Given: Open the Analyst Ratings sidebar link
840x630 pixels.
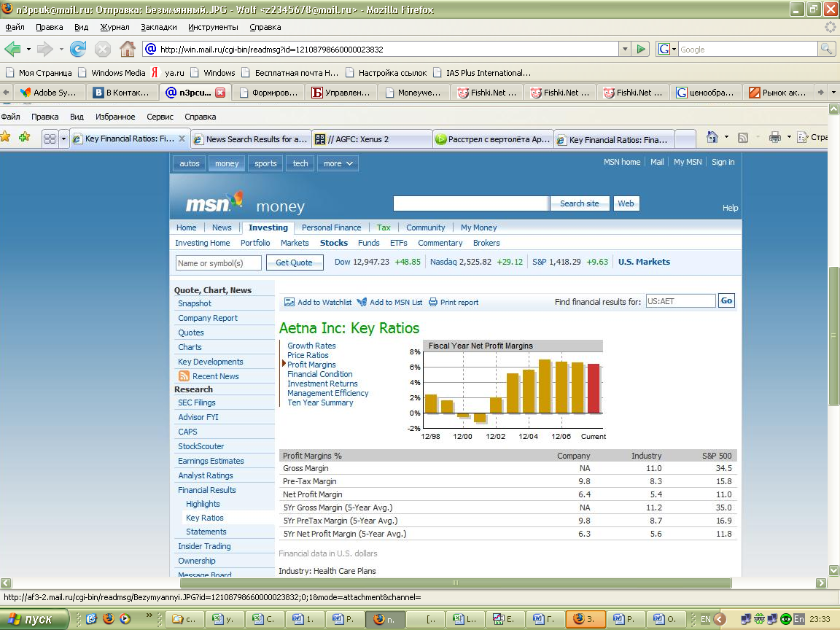Looking at the screenshot, I should click(x=205, y=475).
